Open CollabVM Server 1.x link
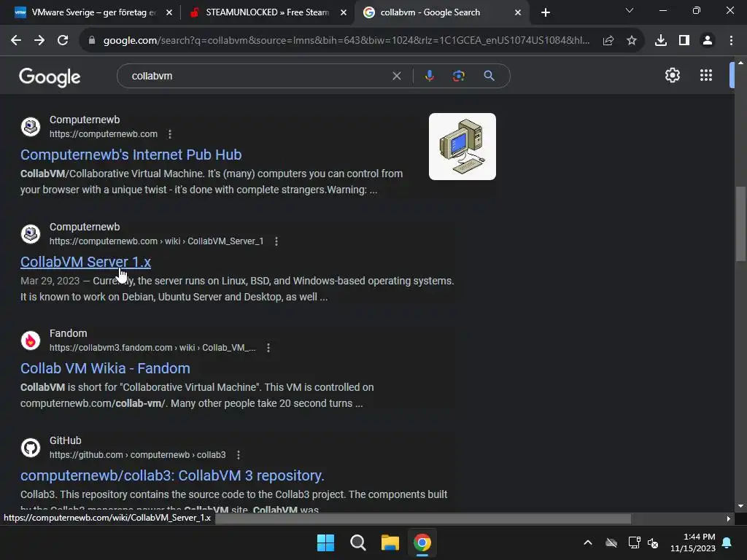 pos(86,262)
